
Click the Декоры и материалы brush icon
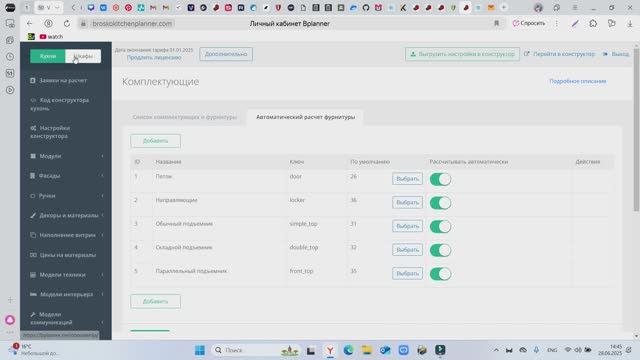click(x=33, y=215)
